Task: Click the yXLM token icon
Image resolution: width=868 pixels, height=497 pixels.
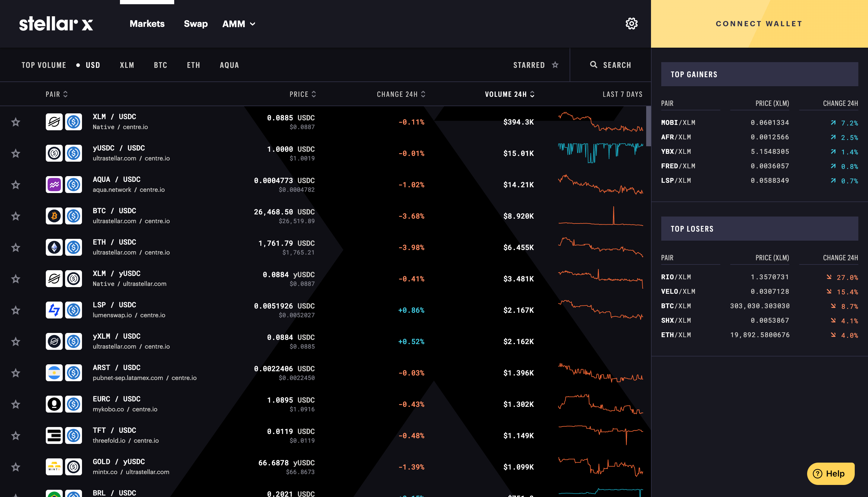Action: tap(54, 341)
